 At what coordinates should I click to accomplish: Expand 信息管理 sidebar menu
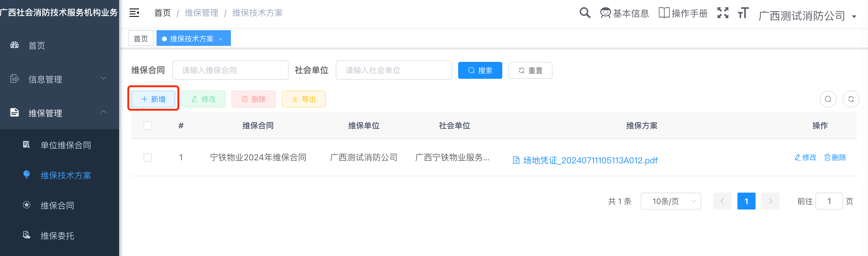point(60,79)
